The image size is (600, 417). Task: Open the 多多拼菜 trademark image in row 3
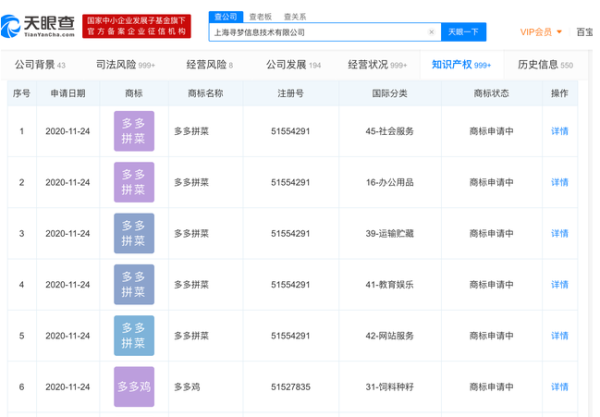(x=134, y=233)
